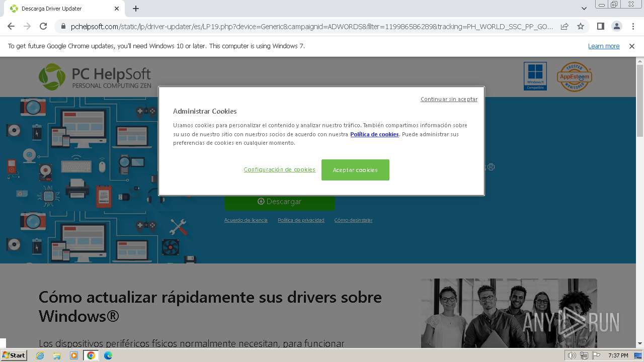Image resolution: width=644 pixels, height=362 pixels.
Task: Click the address bar URL
Action: (x=312, y=26)
